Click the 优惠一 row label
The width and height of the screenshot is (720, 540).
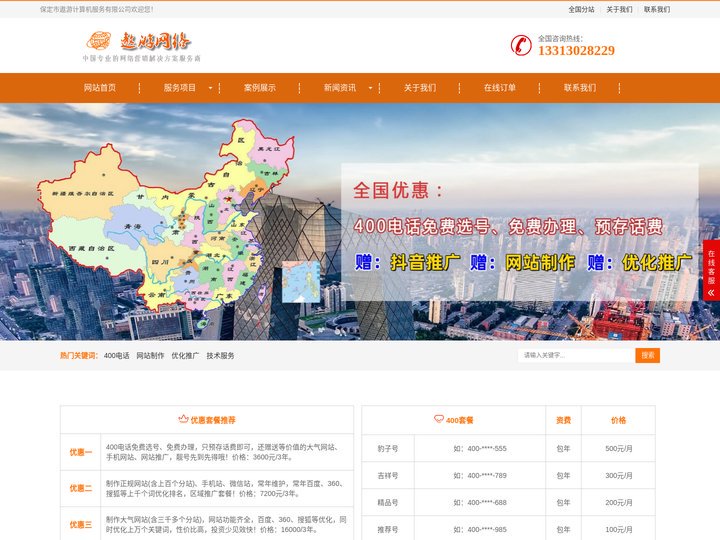tap(80, 452)
